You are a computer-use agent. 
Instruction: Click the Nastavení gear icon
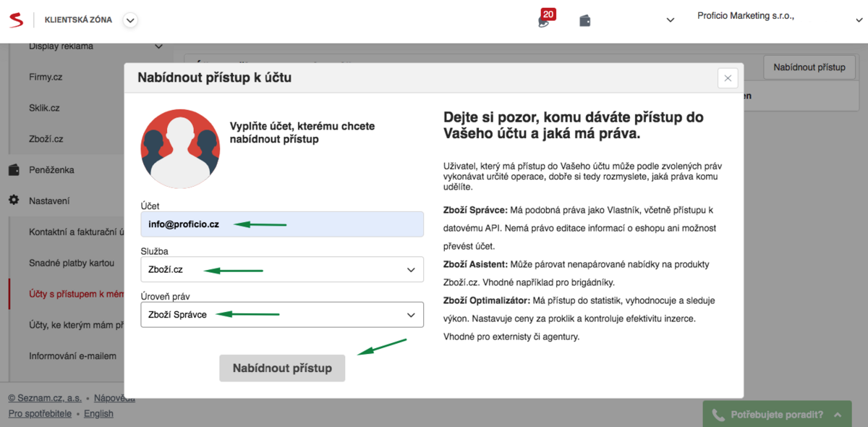tap(14, 200)
